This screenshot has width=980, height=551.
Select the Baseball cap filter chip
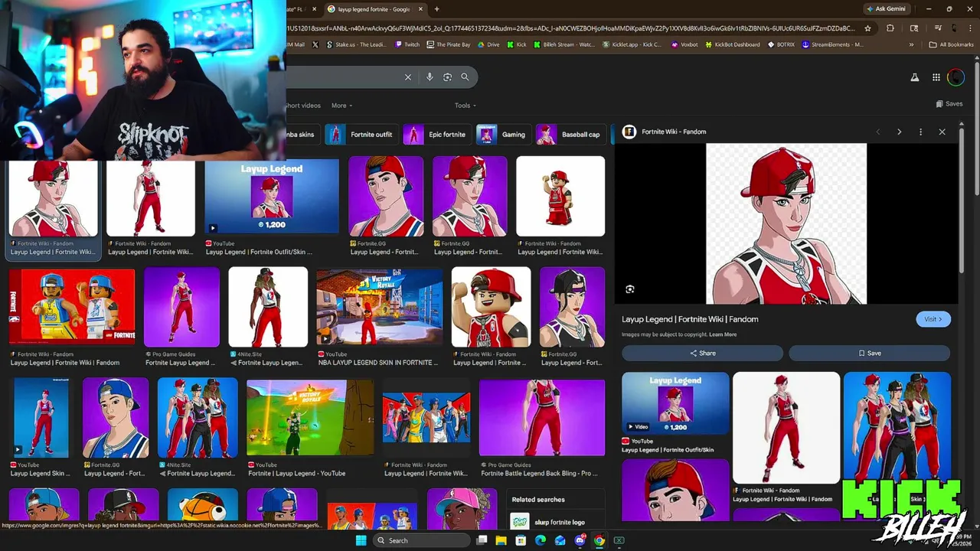571,135
